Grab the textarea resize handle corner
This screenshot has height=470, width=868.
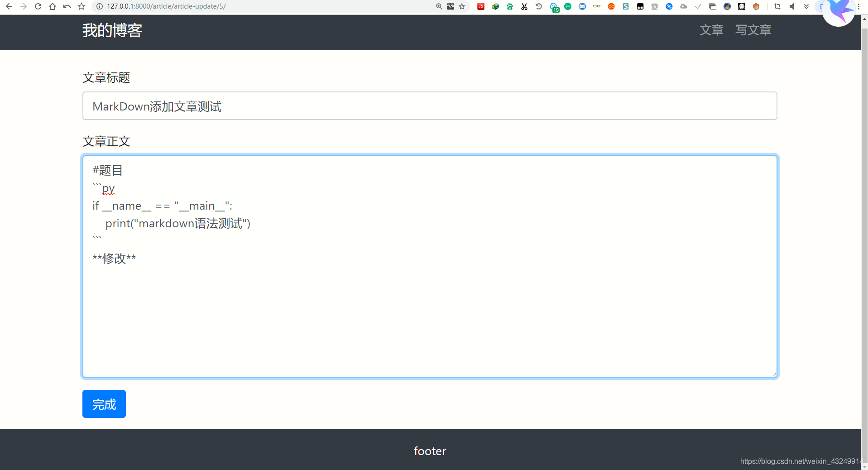(774, 374)
